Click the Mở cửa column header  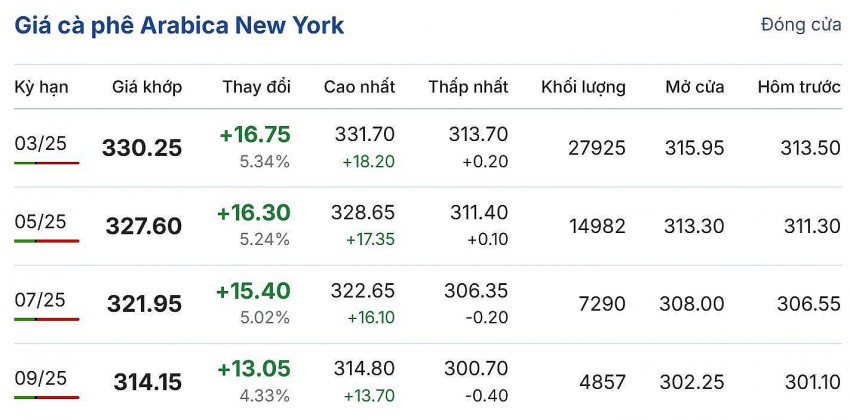tap(695, 87)
